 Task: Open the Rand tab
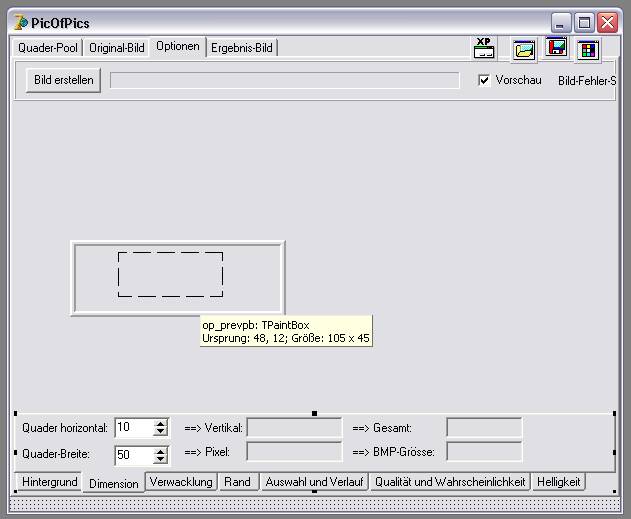[237, 482]
